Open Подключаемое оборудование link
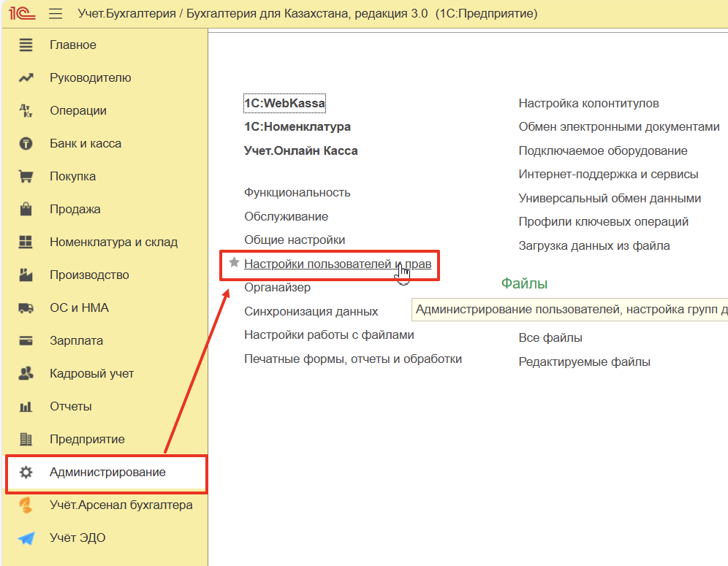 coord(603,151)
